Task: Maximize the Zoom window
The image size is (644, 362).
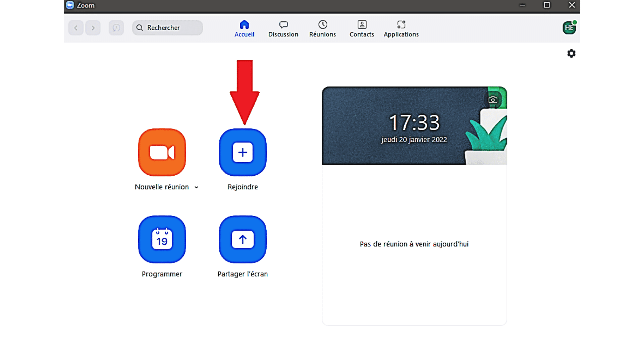Action: (x=547, y=5)
